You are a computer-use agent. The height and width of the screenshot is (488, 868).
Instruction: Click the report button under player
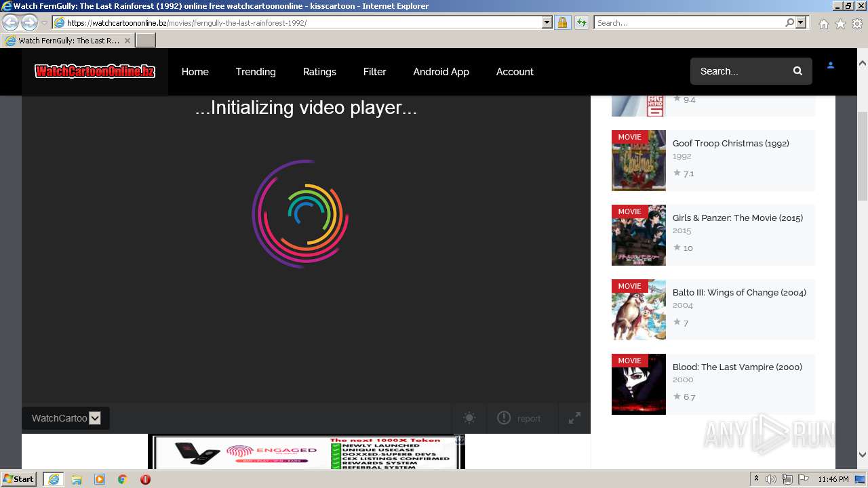click(x=519, y=418)
